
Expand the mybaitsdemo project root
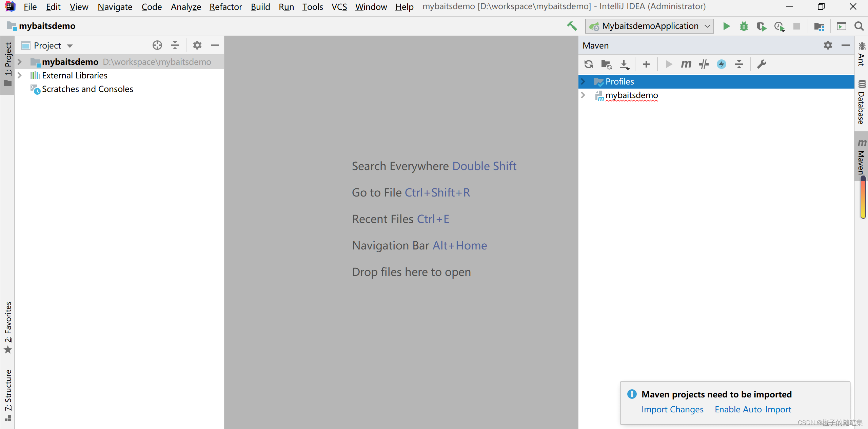point(20,62)
